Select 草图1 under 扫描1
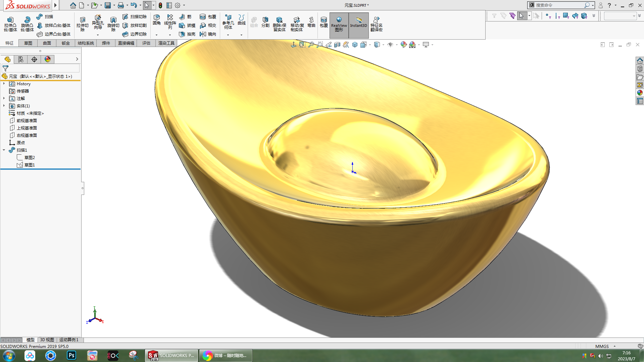 26,165
